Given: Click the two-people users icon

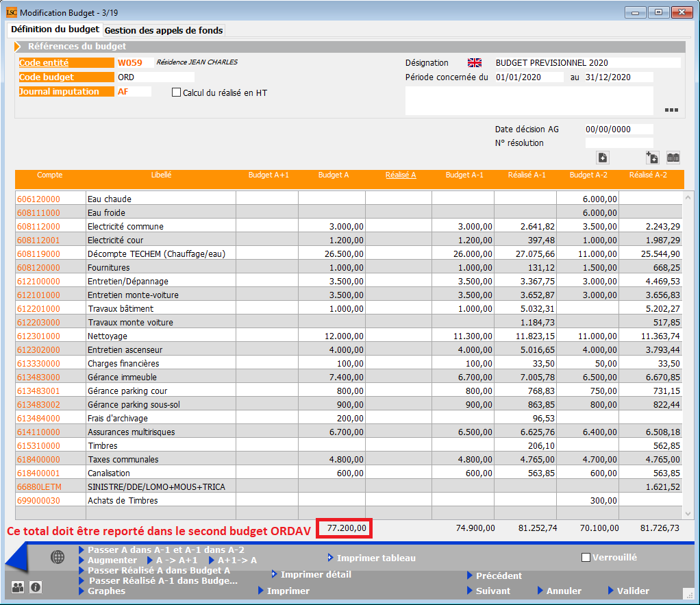Looking at the screenshot, I should tap(18, 587).
